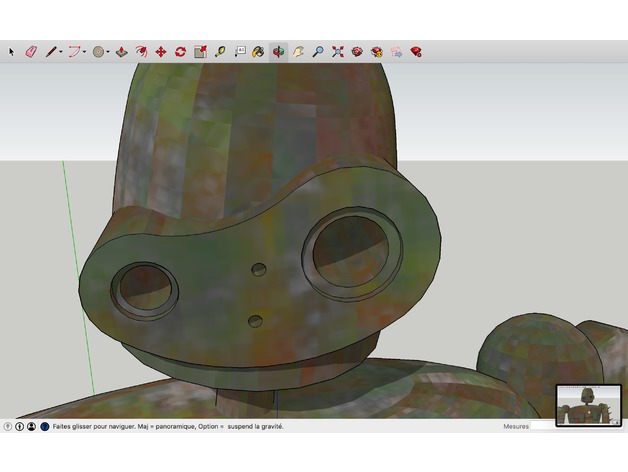Pick the Scale tool
Viewport: 628px width, 472px height.
(200, 52)
